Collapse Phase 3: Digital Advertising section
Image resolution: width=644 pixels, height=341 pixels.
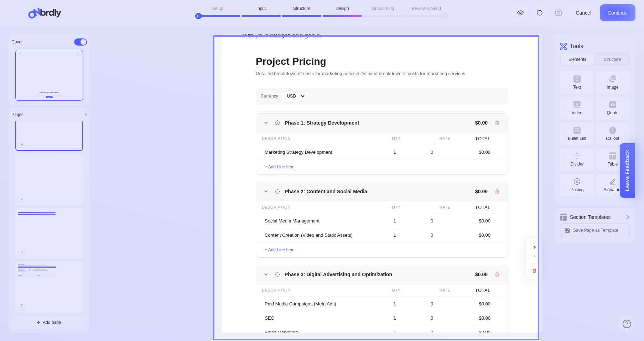[266, 274]
